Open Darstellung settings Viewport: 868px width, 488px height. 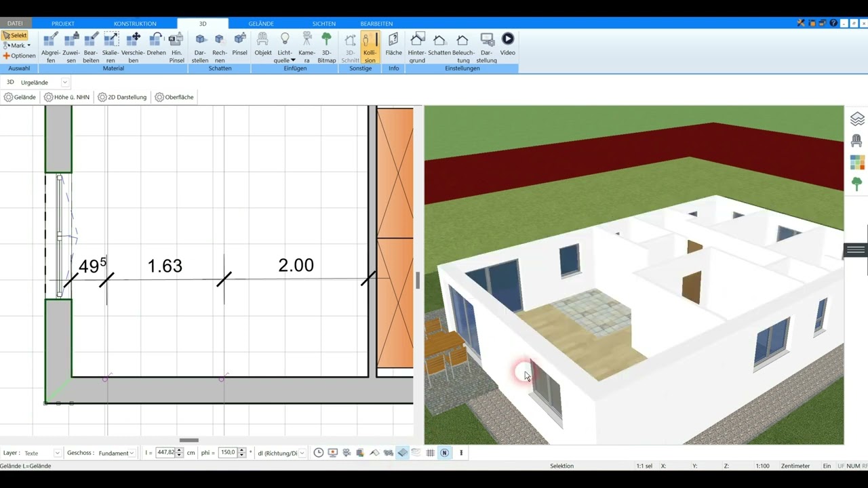tap(487, 47)
